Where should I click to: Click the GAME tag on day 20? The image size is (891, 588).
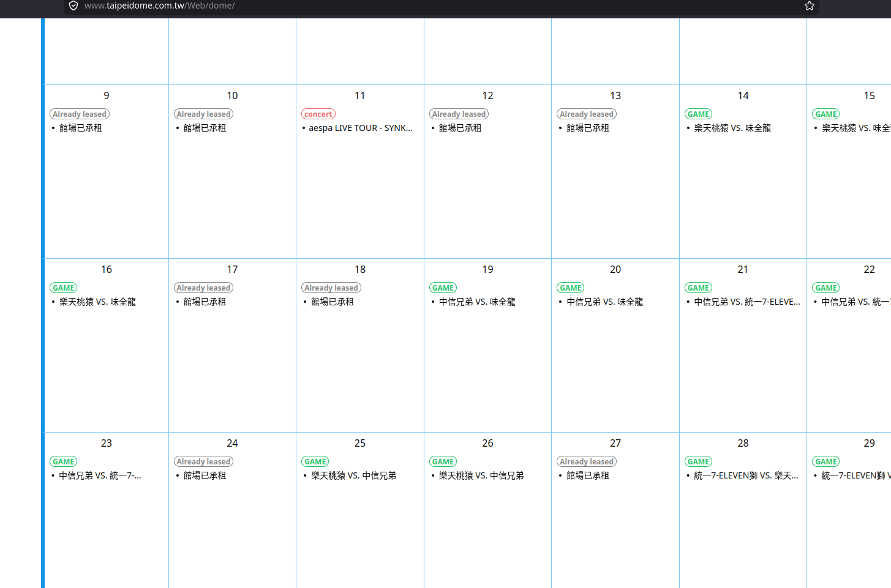pos(571,288)
